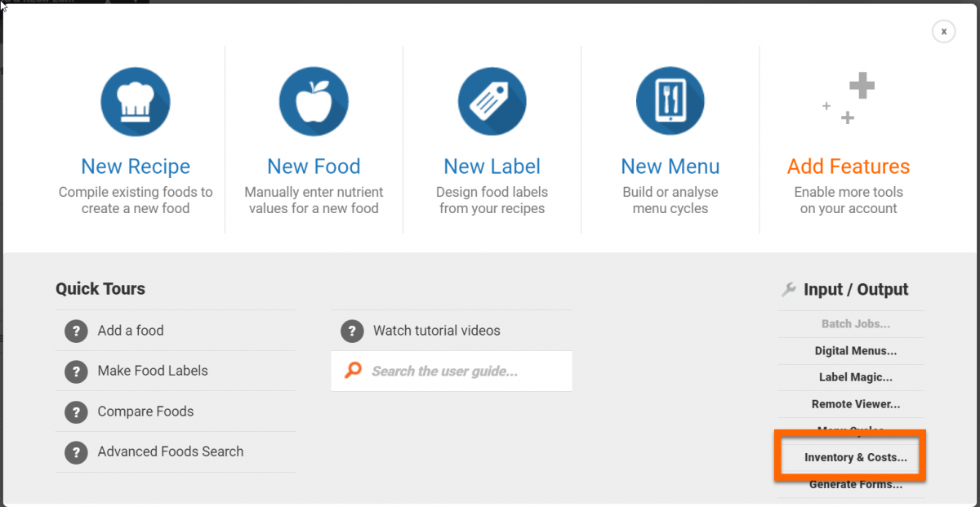Click question mark icon beside Add a food
The width and height of the screenshot is (980, 507).
pos(76,331)
